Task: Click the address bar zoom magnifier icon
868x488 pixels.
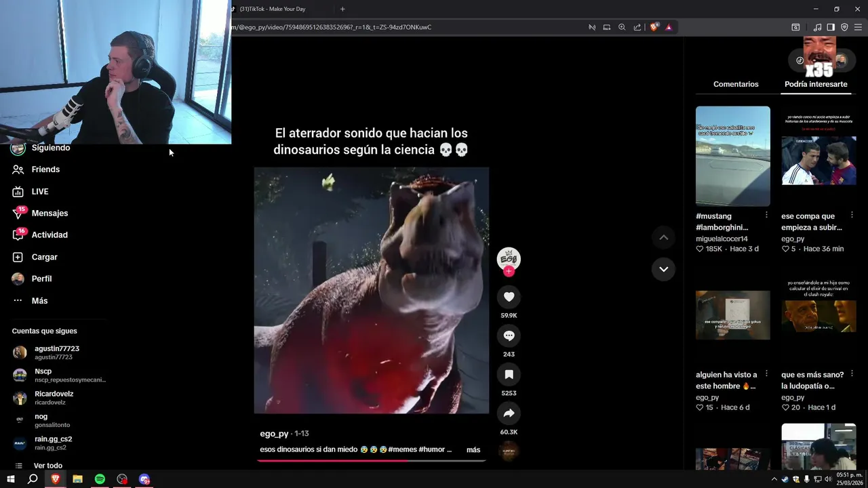Action: (x=622, y=27)
